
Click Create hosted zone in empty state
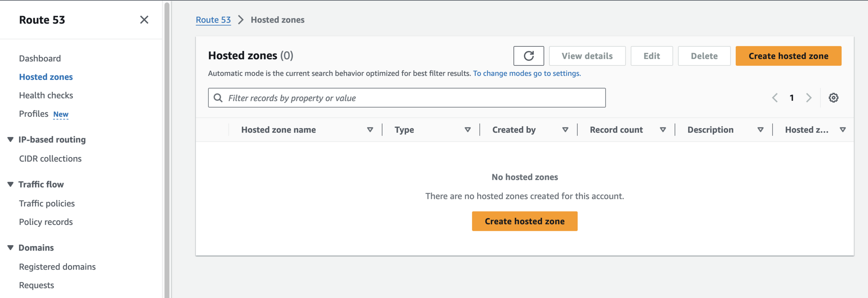point(525,221)
